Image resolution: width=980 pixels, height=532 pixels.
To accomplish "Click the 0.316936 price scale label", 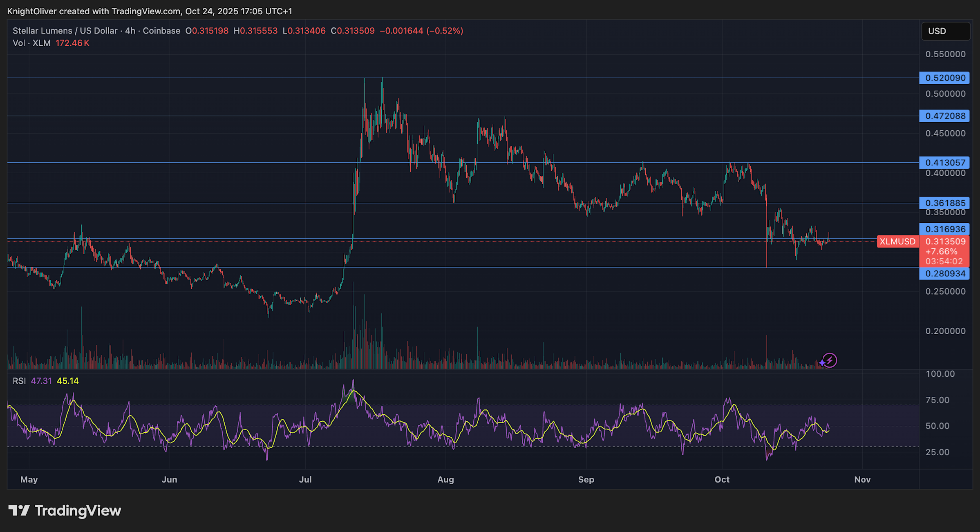I will point(944,229).
